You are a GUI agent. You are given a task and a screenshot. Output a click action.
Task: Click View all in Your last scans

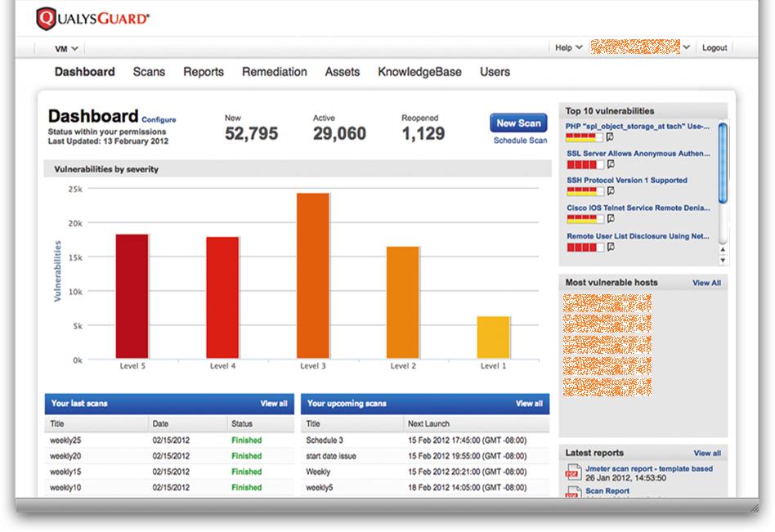[x=274, y=404]
